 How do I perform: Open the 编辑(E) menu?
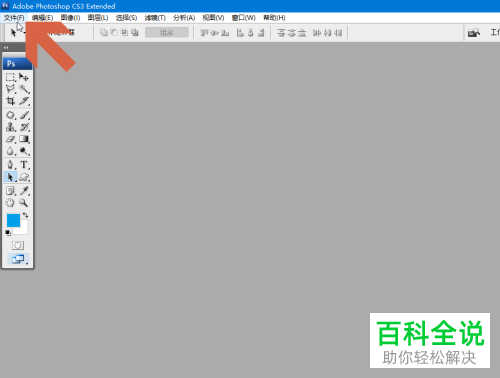[42, 18]
